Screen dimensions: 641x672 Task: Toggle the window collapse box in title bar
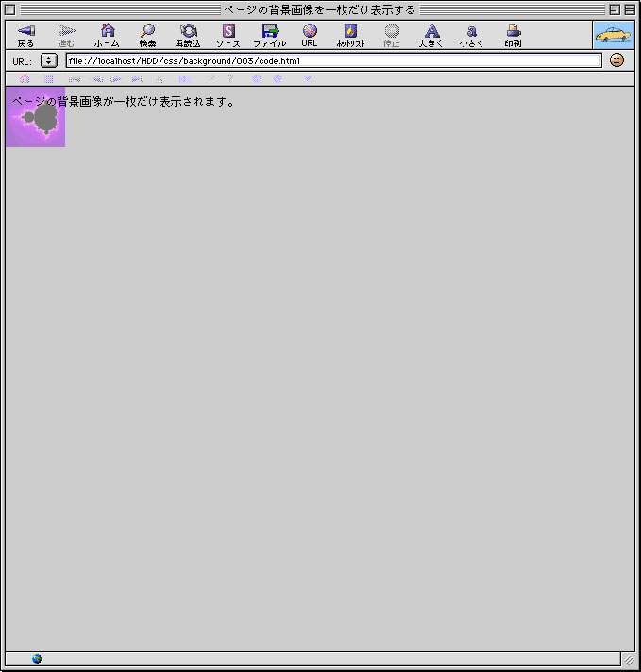click(x=630, y=9)
